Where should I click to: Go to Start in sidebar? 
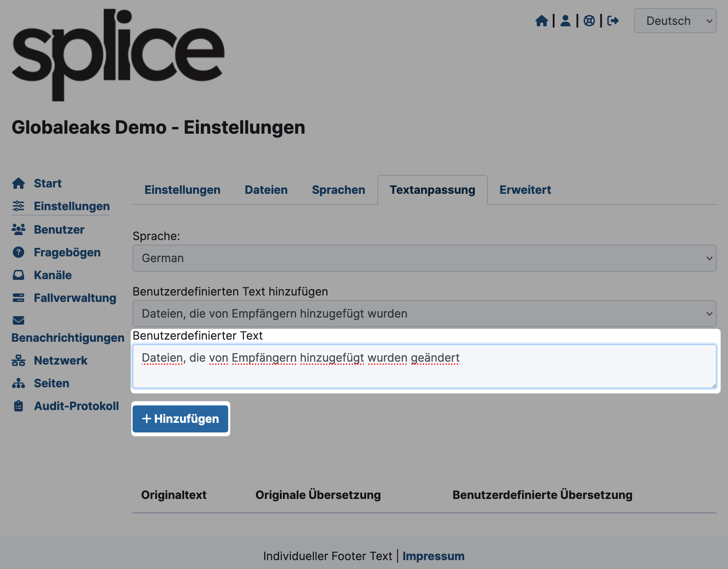[48, 184]
